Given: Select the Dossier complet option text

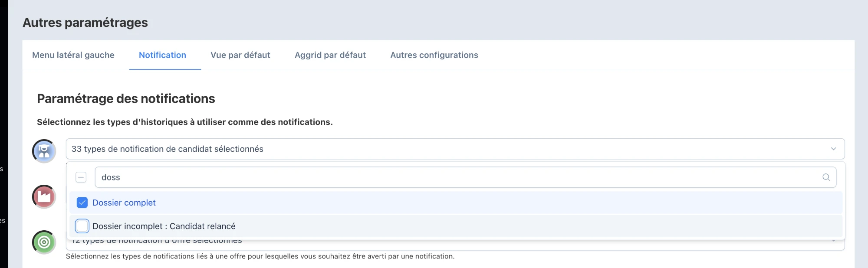Looking at the screenshot, I should [124, 203].
